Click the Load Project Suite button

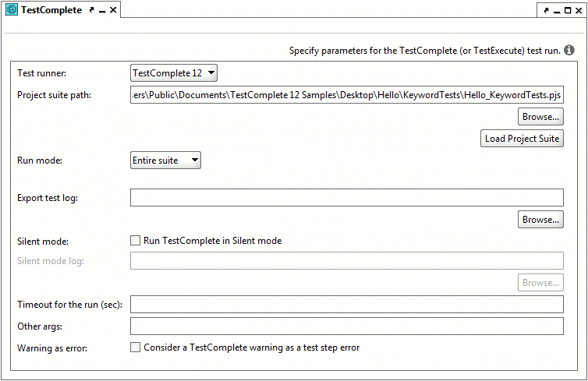click(522, 139)
